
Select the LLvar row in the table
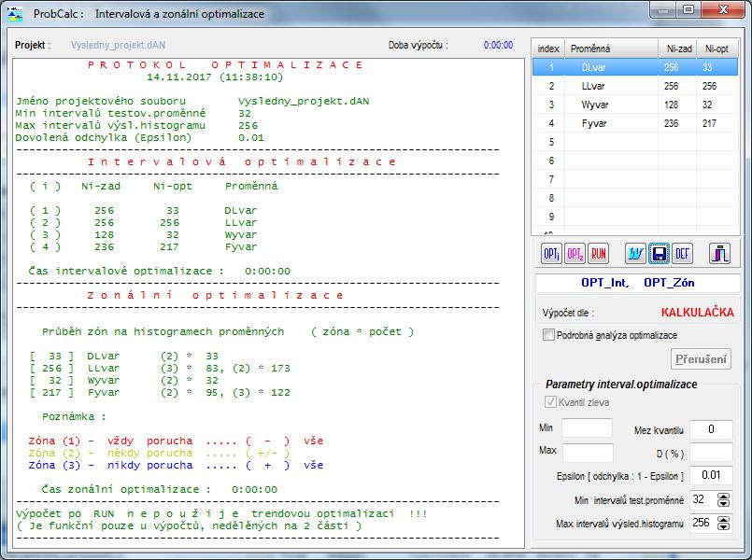tap(635, 86)
